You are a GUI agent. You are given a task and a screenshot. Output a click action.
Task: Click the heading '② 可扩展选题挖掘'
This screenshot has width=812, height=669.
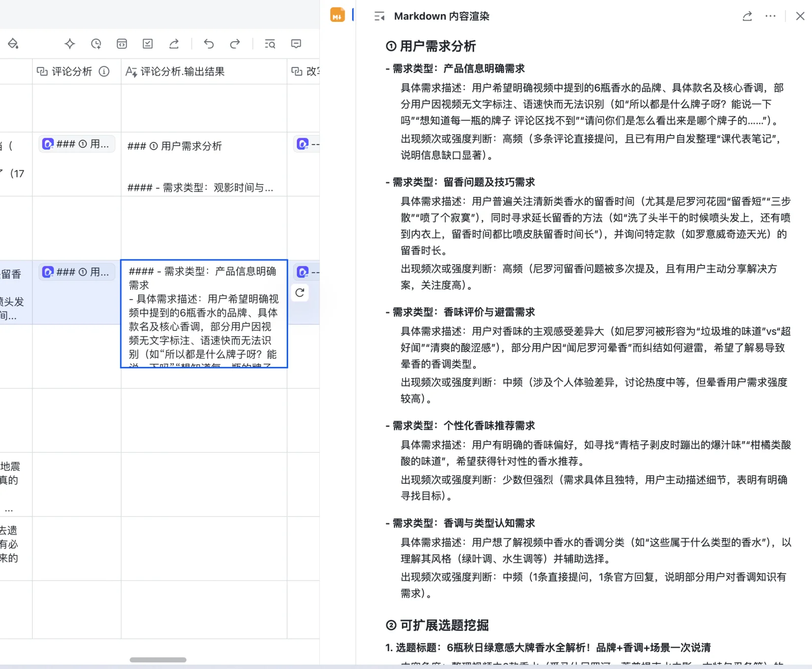[437, 625]
